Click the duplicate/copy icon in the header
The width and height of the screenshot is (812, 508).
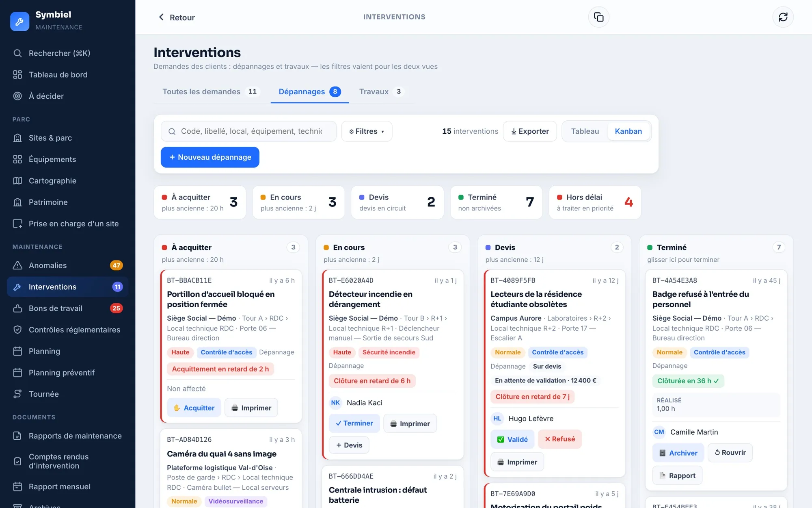[598, 17]
